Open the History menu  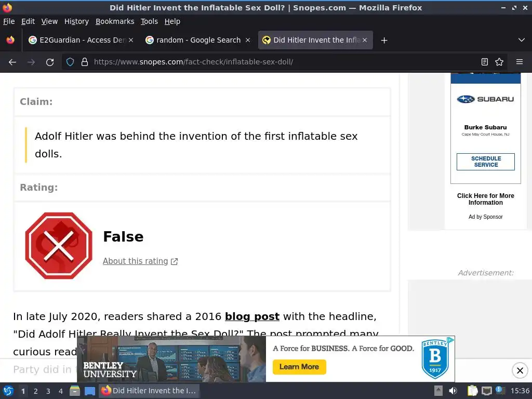pyautogui.click(x=76, y=21)
